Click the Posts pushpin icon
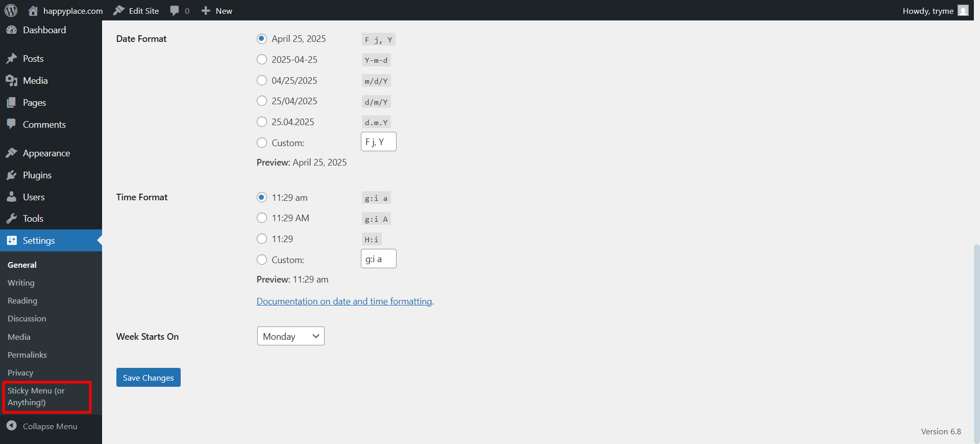The image size is (980, 444). (12, 59)
